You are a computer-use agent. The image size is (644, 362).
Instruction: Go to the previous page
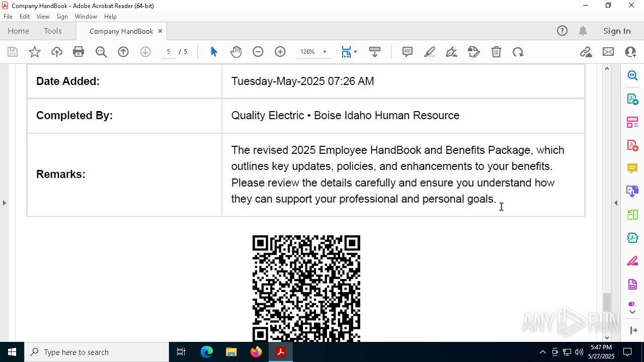(123, 52)
